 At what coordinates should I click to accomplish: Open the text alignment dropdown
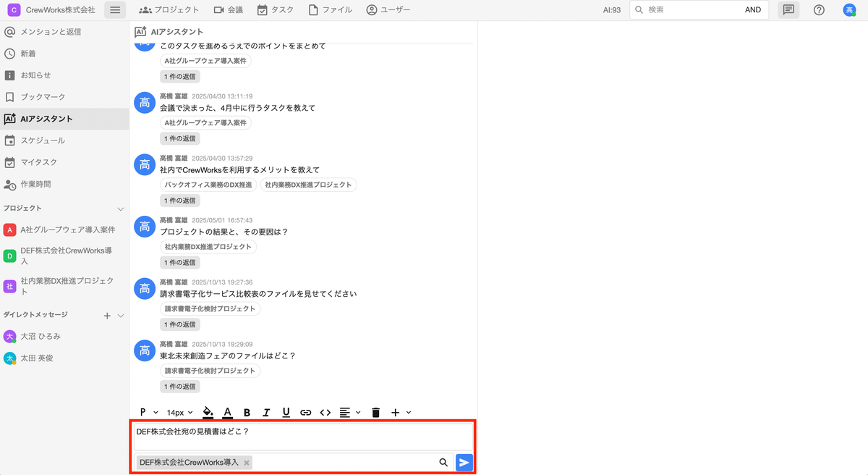click(350, 413)
